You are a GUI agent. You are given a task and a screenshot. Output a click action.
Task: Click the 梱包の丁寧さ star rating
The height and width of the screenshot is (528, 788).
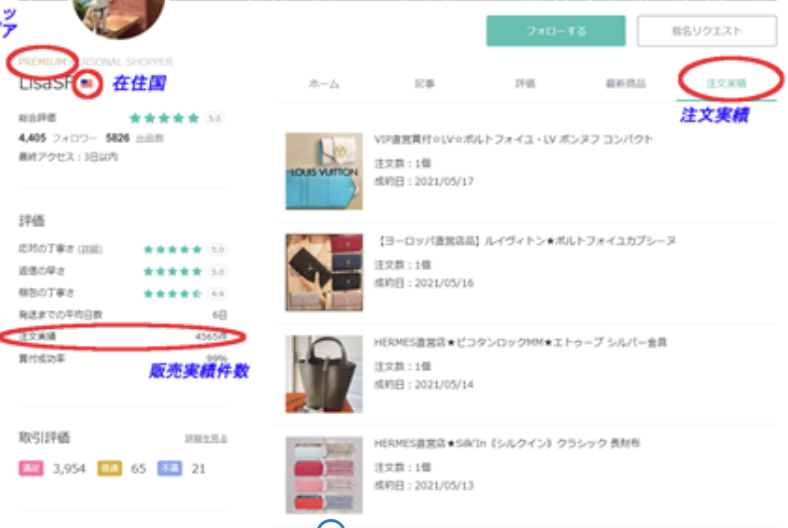[172, 293]
